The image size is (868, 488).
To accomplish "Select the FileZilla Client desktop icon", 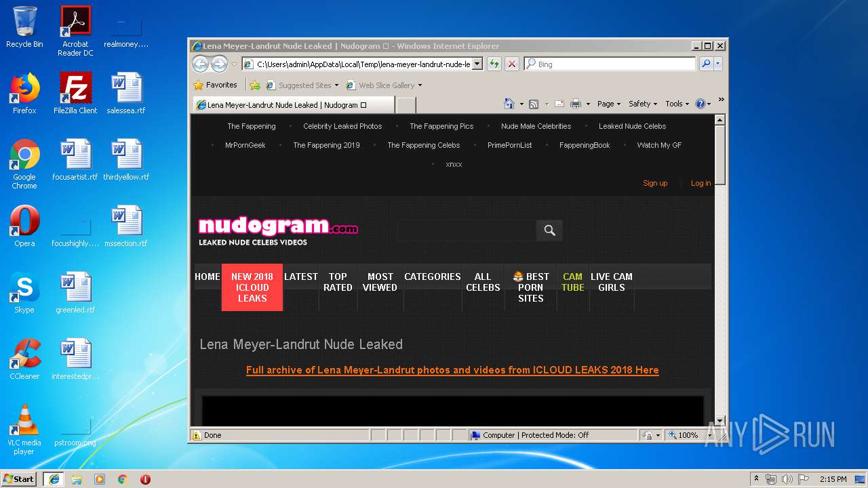I will 75,94.
